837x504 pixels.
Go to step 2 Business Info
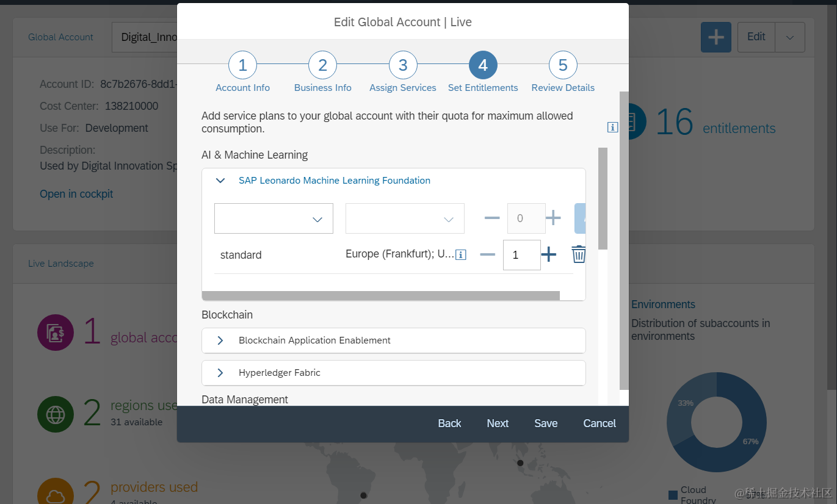tap(323, 65)
